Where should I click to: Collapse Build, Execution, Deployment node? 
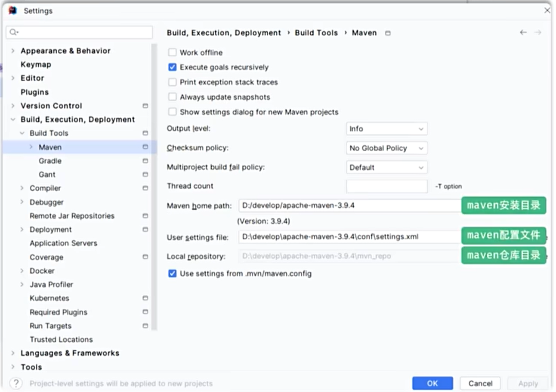(x=13, y=119)
